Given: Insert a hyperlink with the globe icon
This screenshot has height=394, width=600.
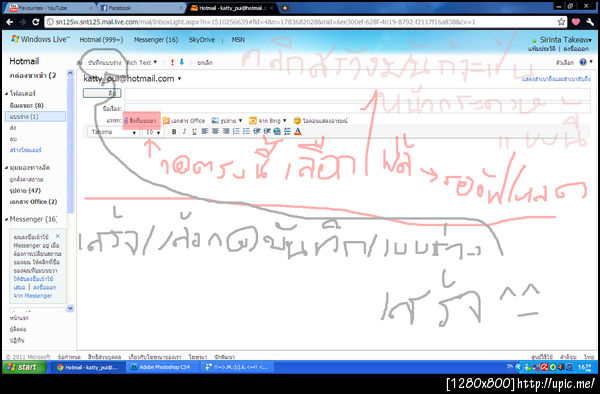Looking at the screenshot, I should coord(277,132).
